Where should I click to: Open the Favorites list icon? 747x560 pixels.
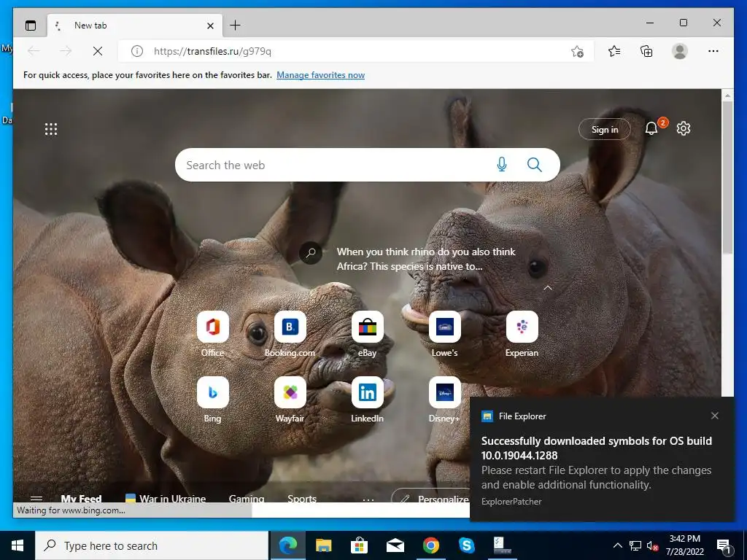tap(614, 51)
